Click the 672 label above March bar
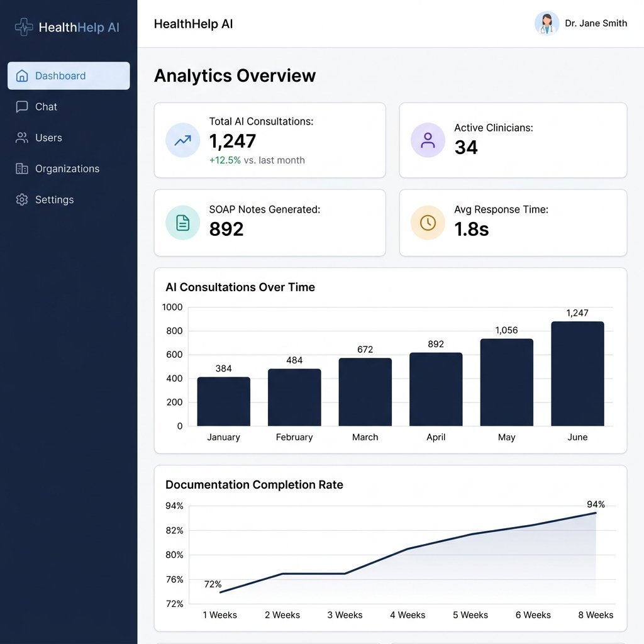The width and height of the screenshot is (644, 644). pyautogui.click(x=365, y=350)
